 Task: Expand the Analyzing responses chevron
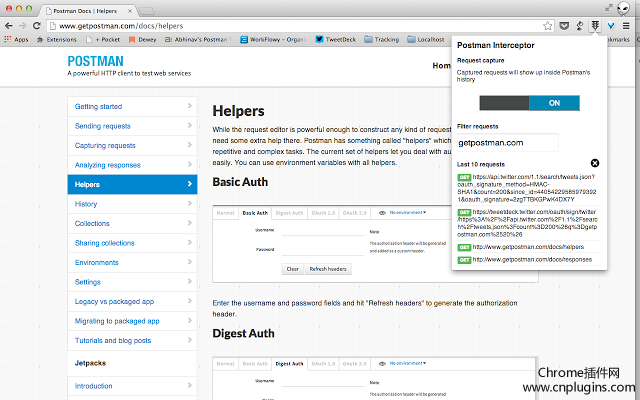(189, 165)
